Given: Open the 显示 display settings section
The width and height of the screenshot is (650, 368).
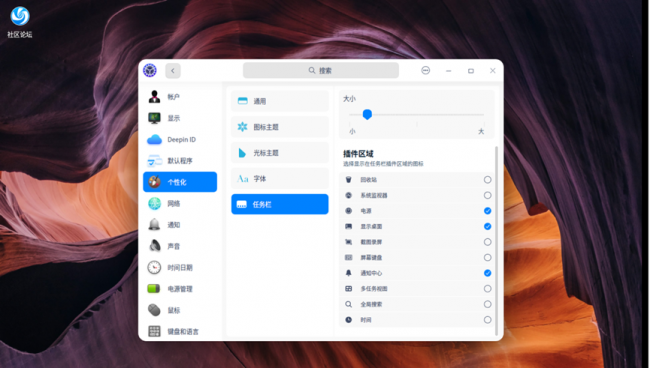Looking at the screenshot, I should pos(180,118).
